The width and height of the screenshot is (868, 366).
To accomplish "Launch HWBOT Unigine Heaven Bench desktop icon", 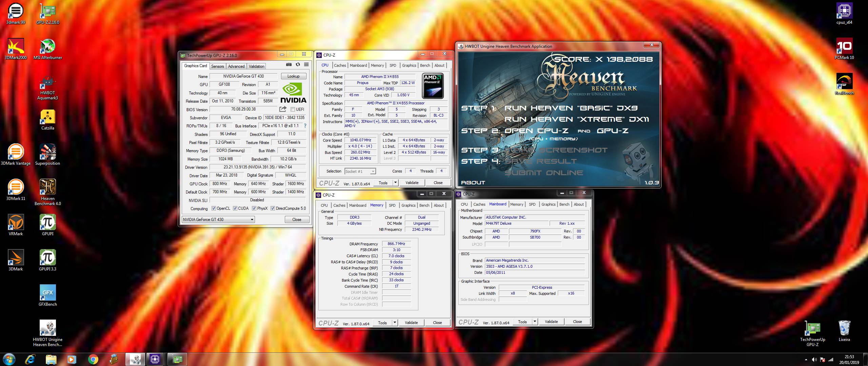I will coord(48,333).
